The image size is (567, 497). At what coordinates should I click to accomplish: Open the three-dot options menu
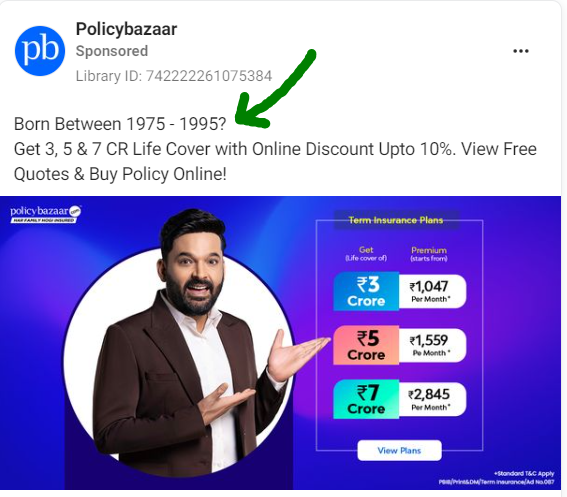click(521, 51)
